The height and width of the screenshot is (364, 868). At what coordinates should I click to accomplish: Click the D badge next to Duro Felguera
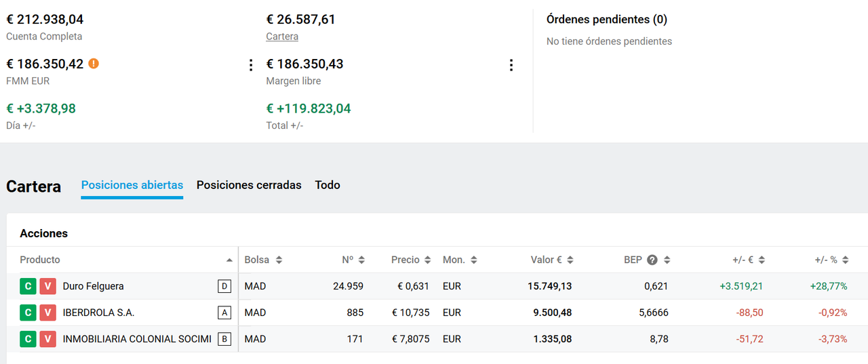point(224,286)
